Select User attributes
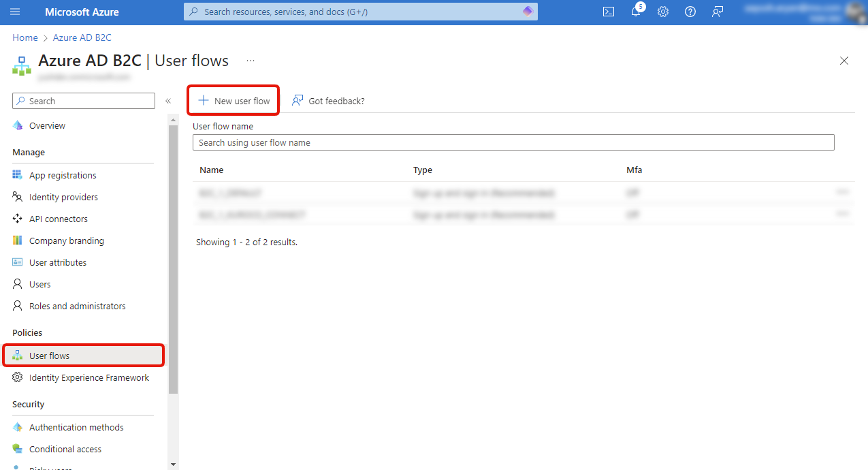The image size is (868, 470). click(58, 262)
